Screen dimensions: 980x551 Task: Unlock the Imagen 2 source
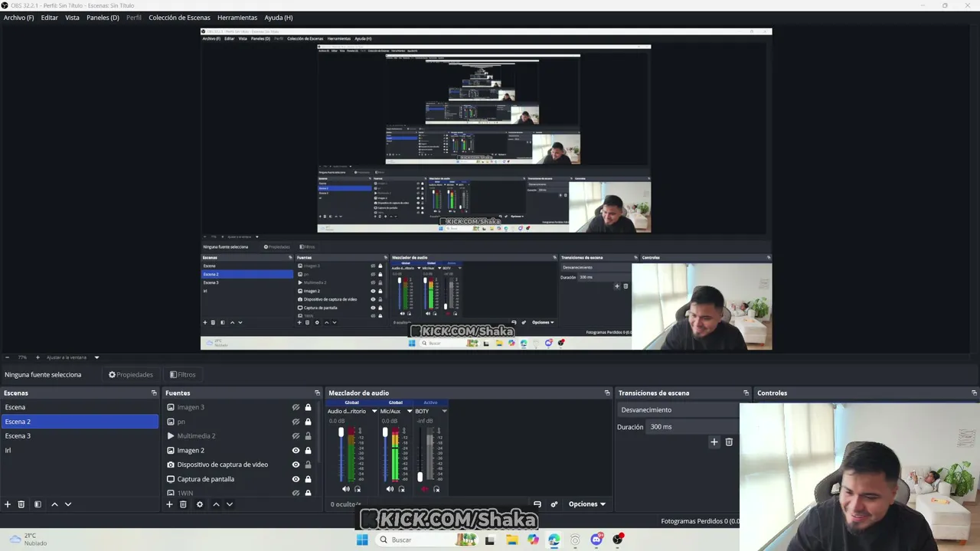[x=308, y=451]
